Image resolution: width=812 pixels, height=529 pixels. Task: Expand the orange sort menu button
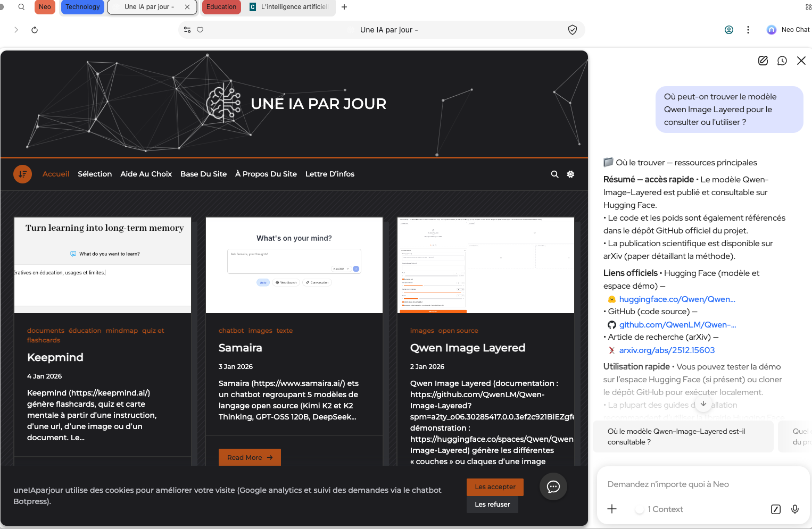click(x=22, y=174)
